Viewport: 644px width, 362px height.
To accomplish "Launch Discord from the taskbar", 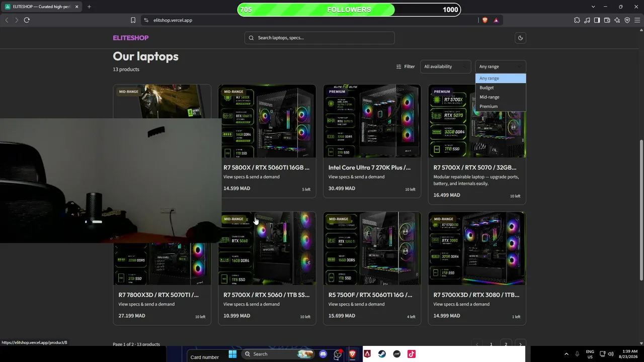I will coord(323,354).
